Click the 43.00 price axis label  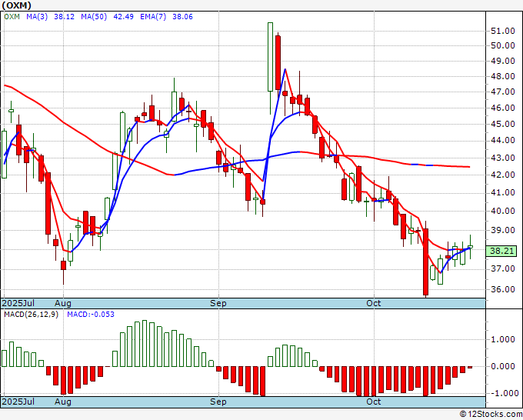point(503,158)
